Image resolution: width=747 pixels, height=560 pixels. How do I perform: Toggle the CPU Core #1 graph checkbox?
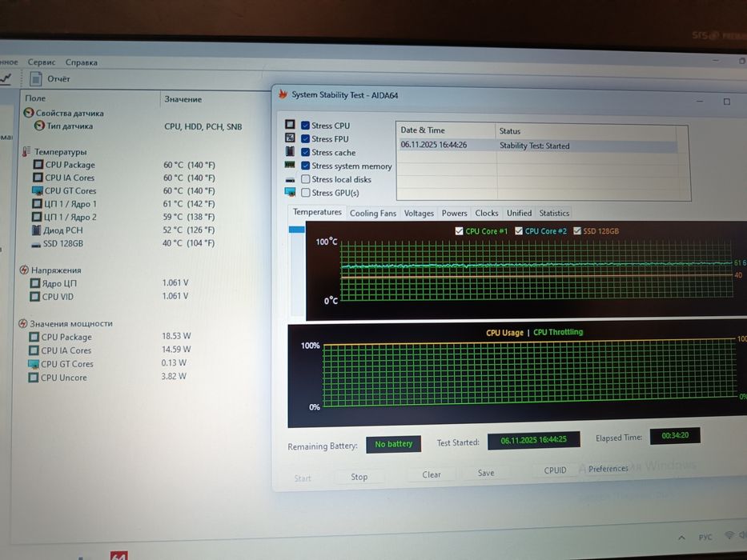tap(459, 231)
